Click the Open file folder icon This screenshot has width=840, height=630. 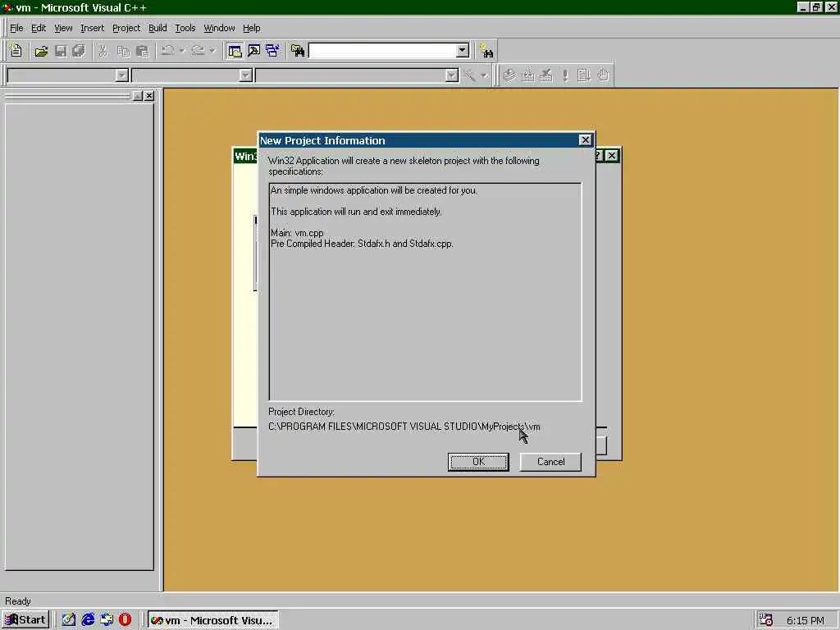[x=41, y=51]
